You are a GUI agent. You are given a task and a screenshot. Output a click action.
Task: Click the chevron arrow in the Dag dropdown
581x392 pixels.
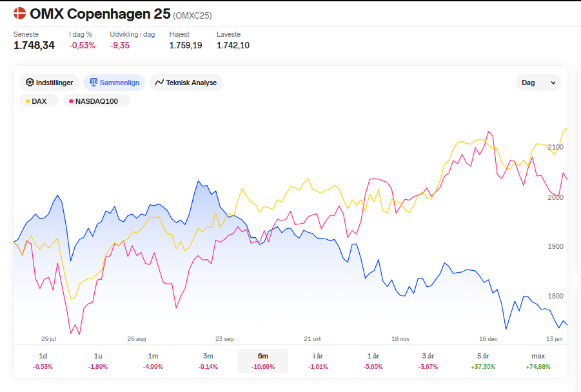coord(553,83)
